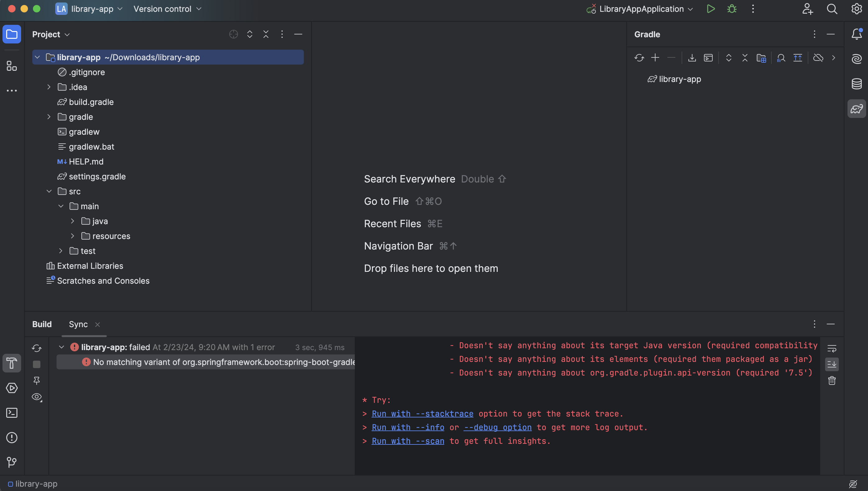Rerun Gradle sync in Build panel

(36, 348)
